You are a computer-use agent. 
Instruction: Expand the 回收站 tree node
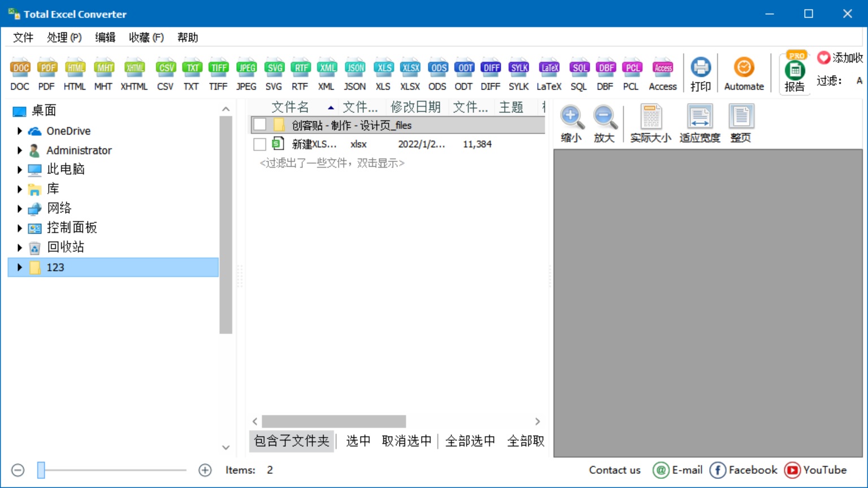tap(20, 247)
